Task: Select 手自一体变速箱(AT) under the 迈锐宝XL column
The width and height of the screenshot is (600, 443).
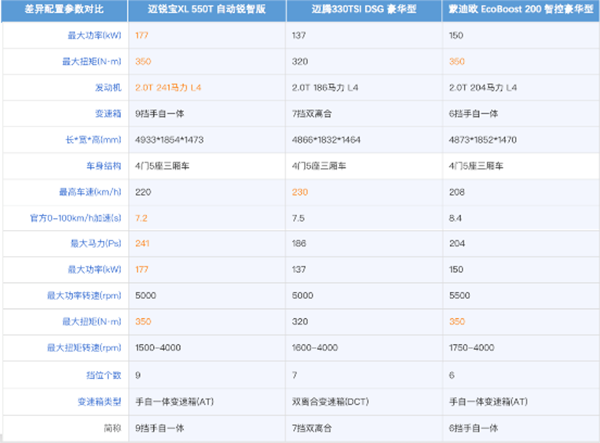Action: (x=174, y=402)
